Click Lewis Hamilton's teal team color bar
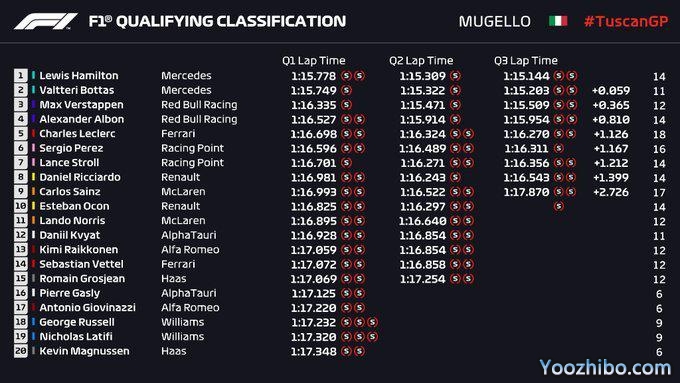Image resolution: width=680 pixels, height=383 pixels. [33, 75]
